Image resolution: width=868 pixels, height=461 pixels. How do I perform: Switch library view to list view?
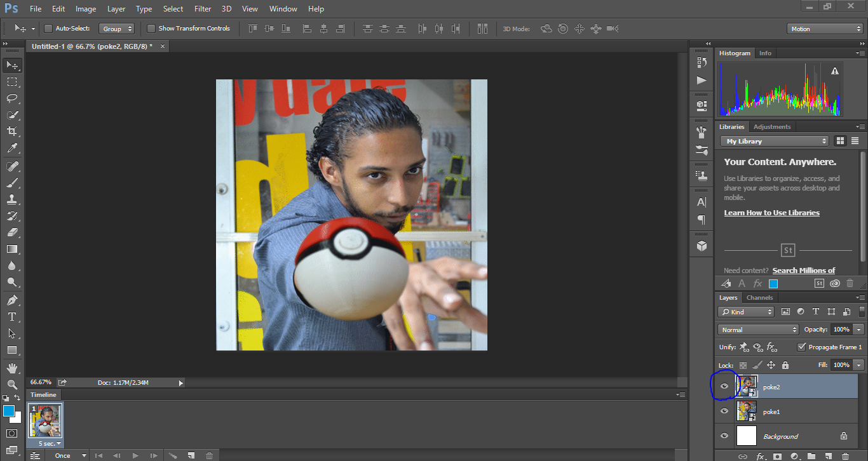855,141
